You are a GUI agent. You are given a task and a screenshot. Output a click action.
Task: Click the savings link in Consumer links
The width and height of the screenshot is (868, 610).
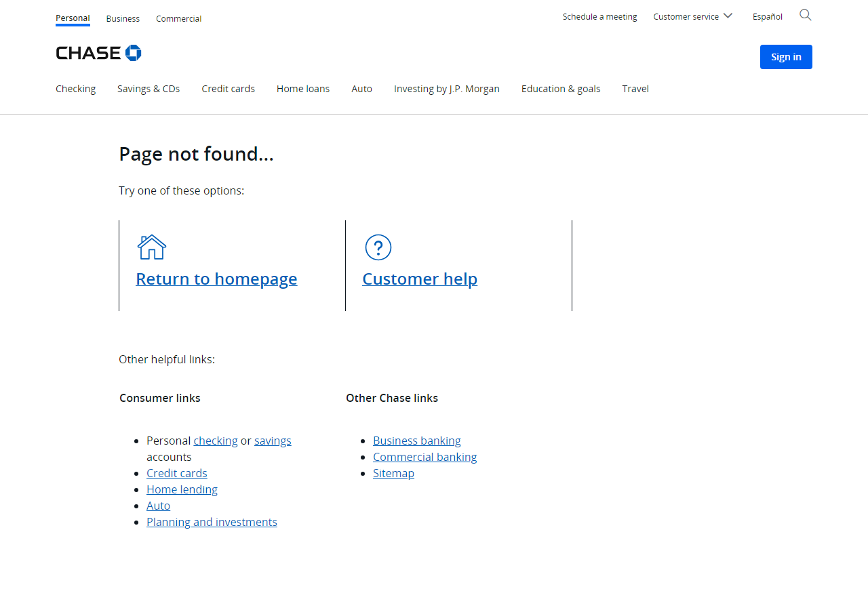pyautogui.click(x=273, y=441)
